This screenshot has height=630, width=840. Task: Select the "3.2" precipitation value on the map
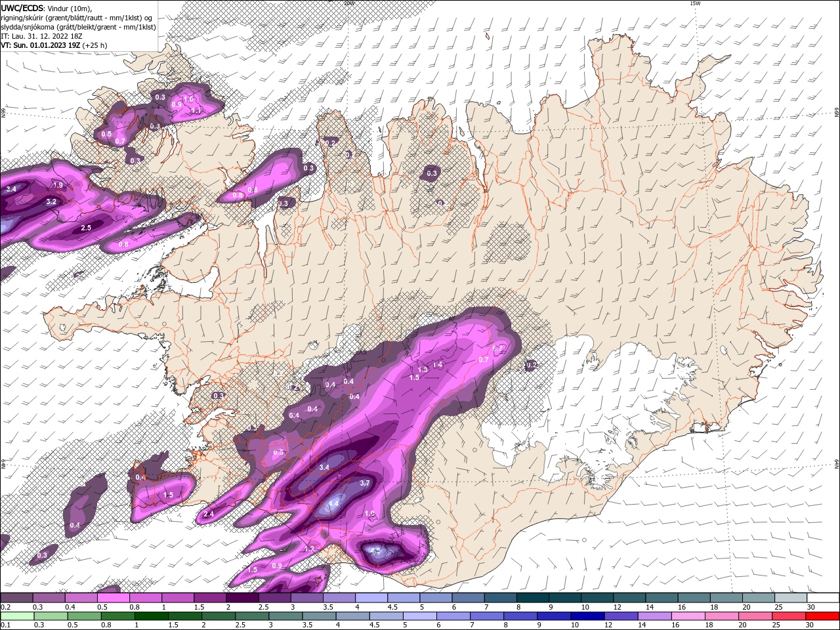pyautogui.click(x=51, y=202)
